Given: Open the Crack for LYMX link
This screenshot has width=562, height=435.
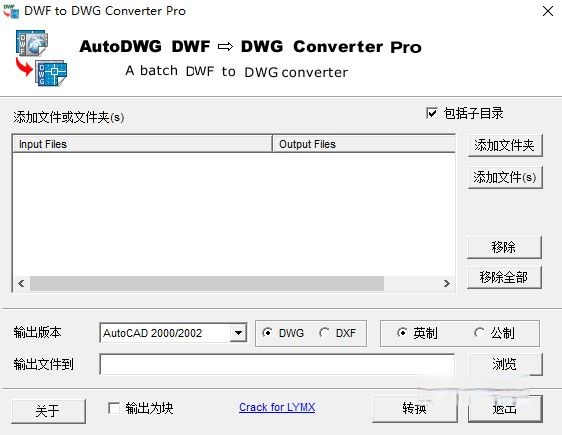Looking at the screenshot, I should pos(277,407).
